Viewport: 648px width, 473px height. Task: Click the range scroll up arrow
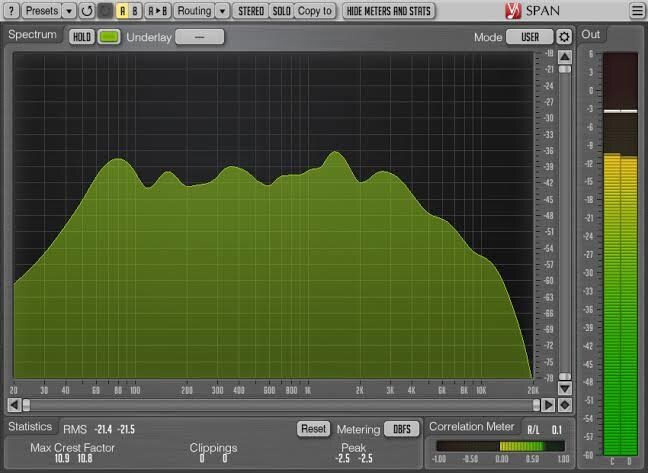(565, 57)
